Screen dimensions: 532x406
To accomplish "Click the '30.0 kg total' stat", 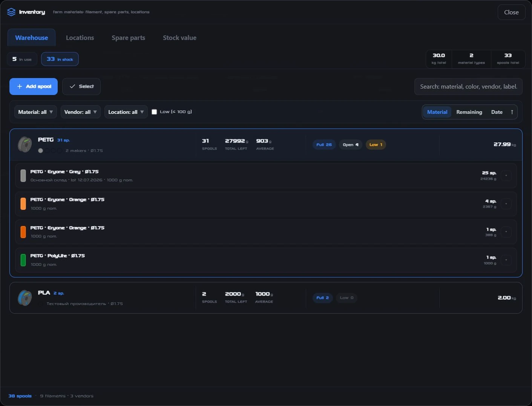I will click(x=439, y=59).
